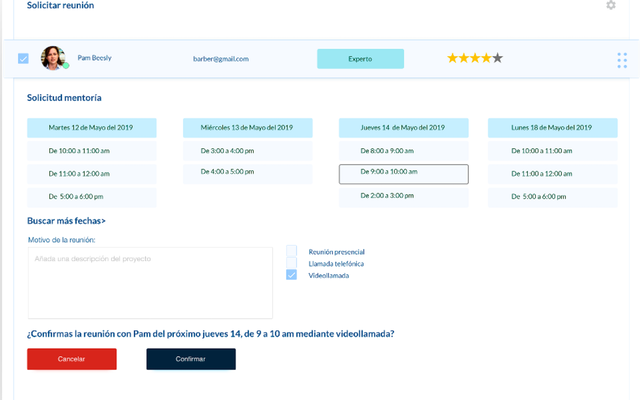The width and height of the screenshot is (642, 400).
Task: Click the red Cancelar button
Action: 72,359
